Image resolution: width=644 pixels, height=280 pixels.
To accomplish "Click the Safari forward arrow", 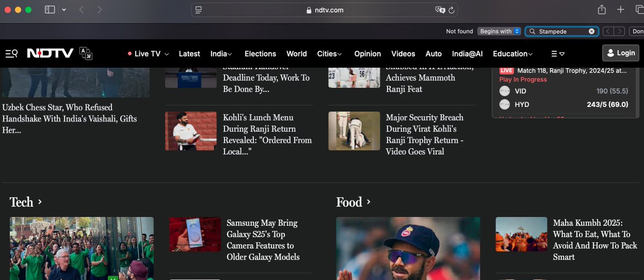I will coord(100,10).
